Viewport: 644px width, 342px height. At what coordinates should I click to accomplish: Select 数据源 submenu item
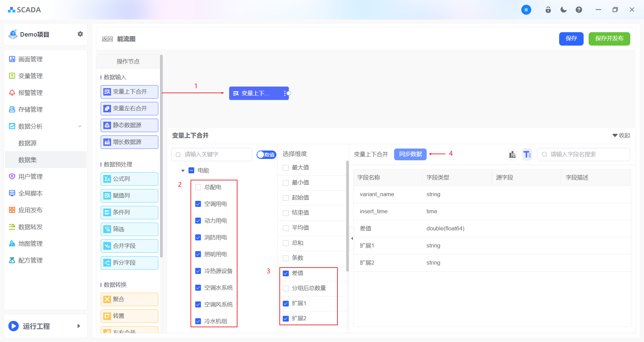coord(28,143)
